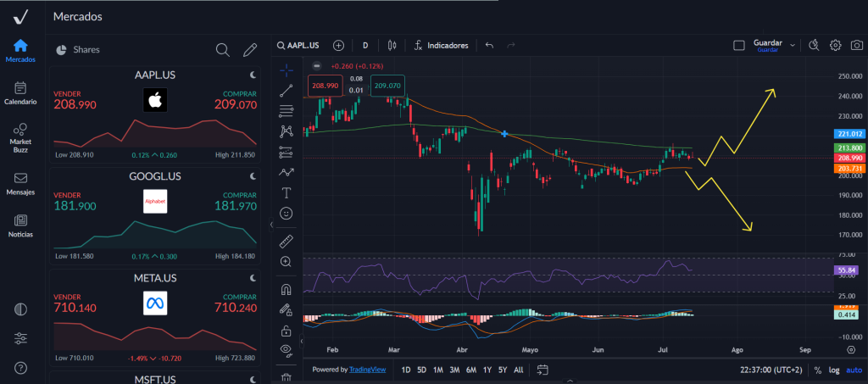Set chart range to 1D

click(x=406, y=370)
